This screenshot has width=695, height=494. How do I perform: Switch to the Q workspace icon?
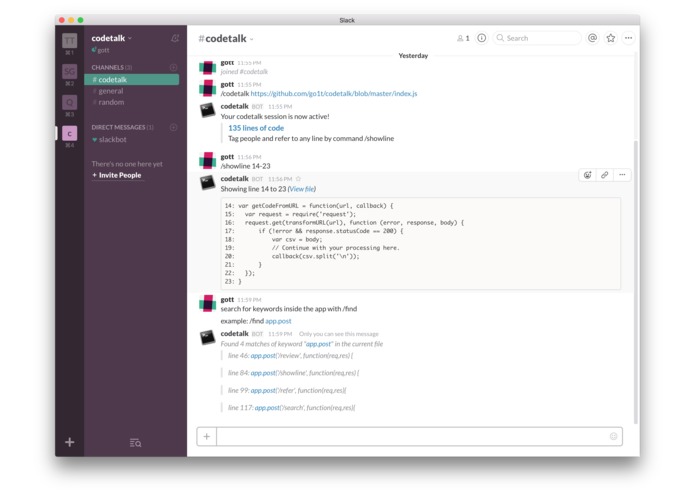pyautogui.click(x=70, y=102)
